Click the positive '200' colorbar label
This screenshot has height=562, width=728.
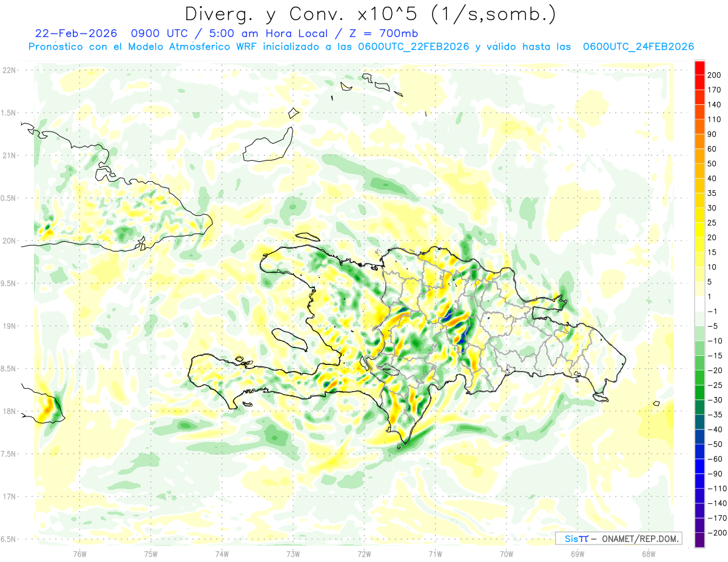[713, 75]
